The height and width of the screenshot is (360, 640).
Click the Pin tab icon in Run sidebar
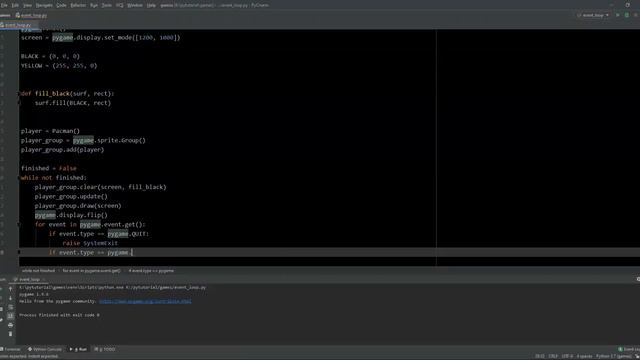pyautogui.click(x=2, y=320)
